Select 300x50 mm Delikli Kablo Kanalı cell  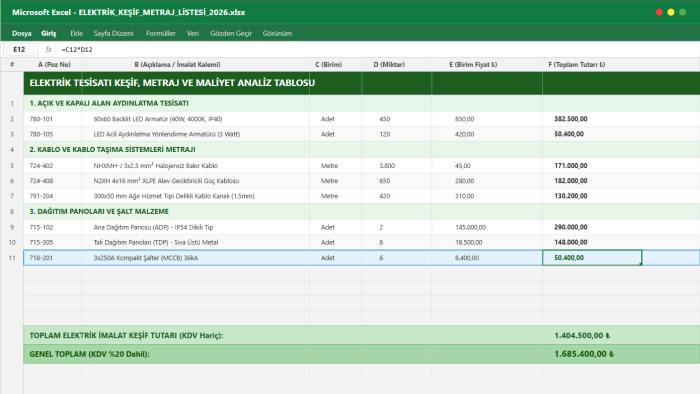tap(174, 196)
